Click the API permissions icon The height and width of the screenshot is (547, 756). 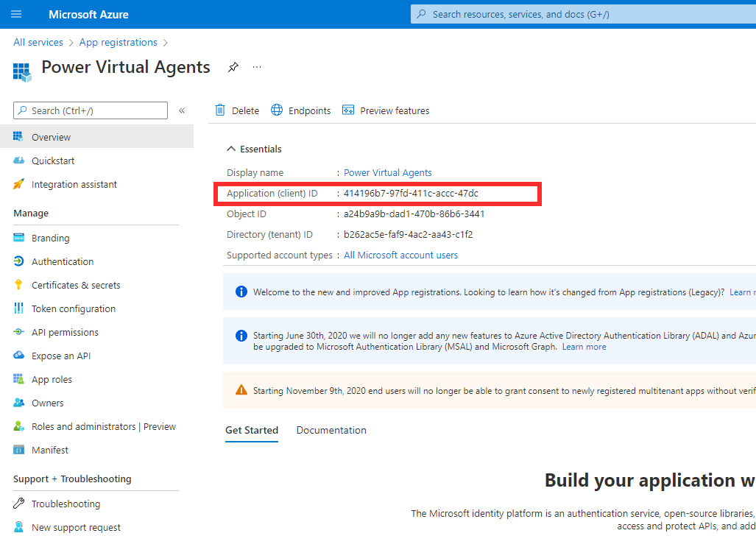18,332
